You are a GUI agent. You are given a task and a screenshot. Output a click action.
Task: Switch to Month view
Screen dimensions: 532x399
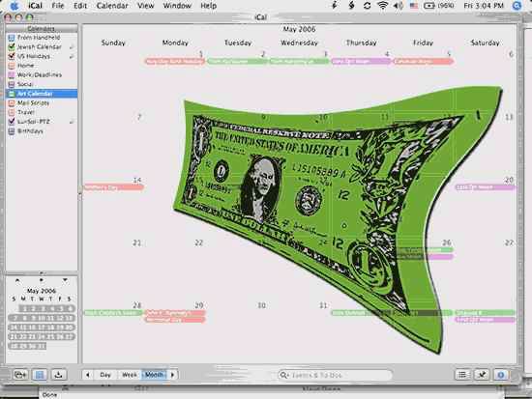coord(155,375)
